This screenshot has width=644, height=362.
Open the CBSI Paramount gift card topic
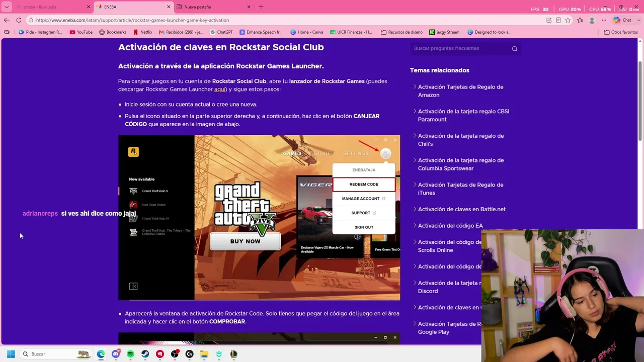point(463,116)
